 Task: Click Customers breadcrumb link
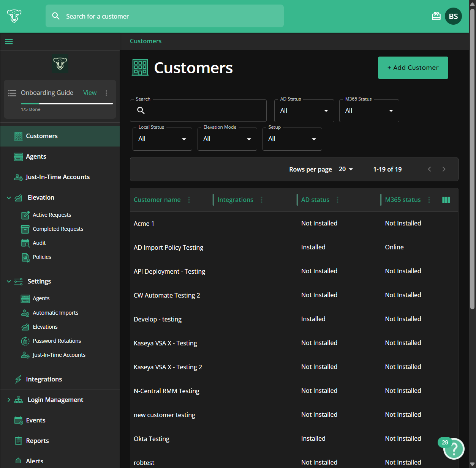pyautogui.click(x=145, y=41)
